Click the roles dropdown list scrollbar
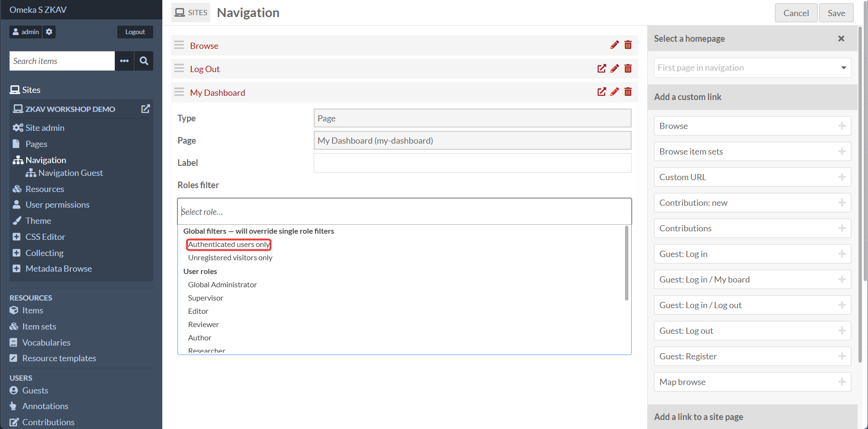The height and width of the screenshot is (429, 868). [626, 263]
